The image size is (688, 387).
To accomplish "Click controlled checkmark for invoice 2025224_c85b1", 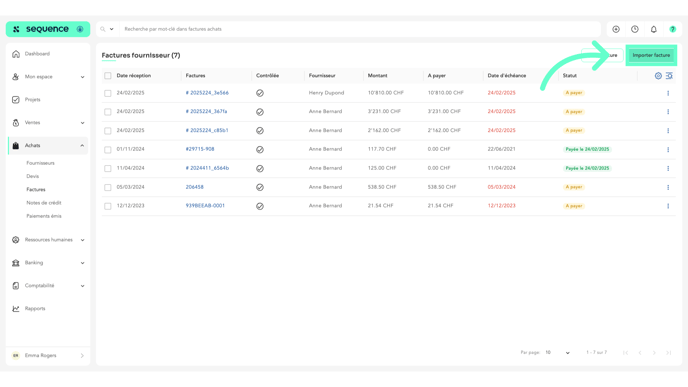I will [x=260, y=131].
